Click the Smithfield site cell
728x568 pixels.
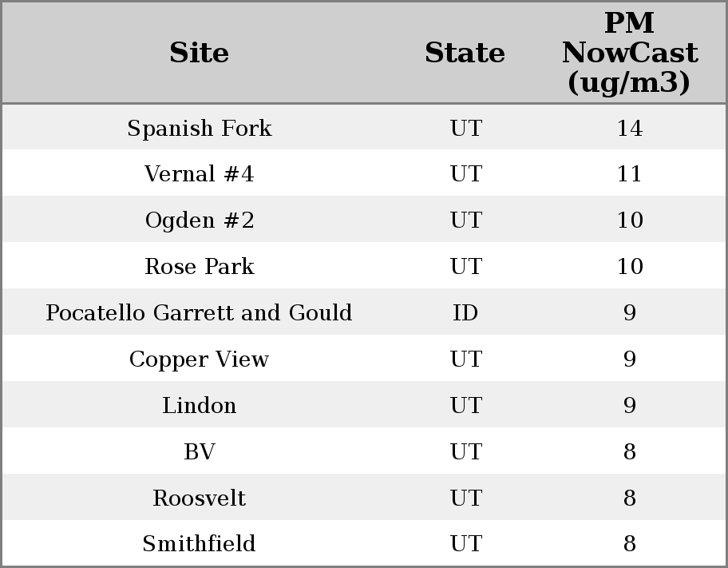coord(199,544)
